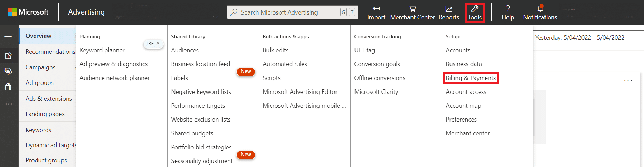Toggle the hamburger navigation menu
This screenshot has height=167, width=644.
click(x=8, y=35)
